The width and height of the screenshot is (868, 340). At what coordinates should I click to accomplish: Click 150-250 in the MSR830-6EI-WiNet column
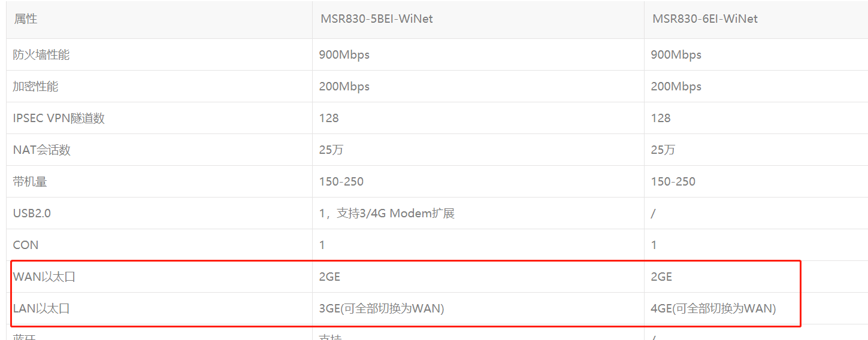coord(673,181)
